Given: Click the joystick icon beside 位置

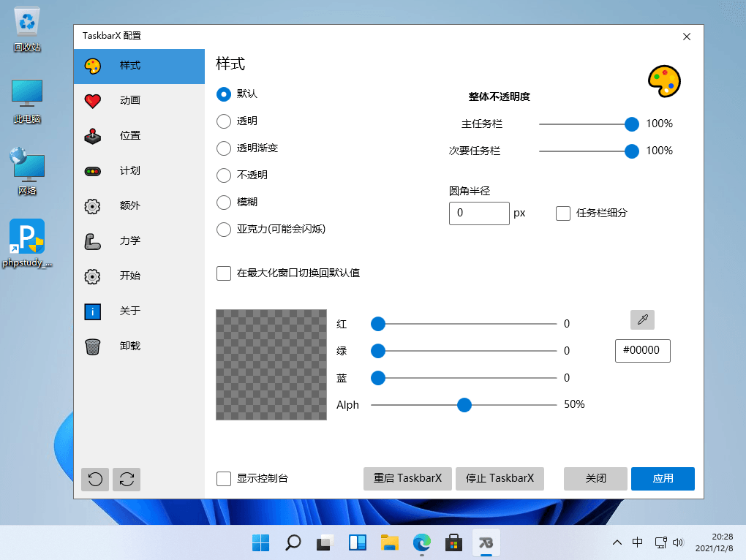Looking at the screenshot, I should [x=92, y=136].
